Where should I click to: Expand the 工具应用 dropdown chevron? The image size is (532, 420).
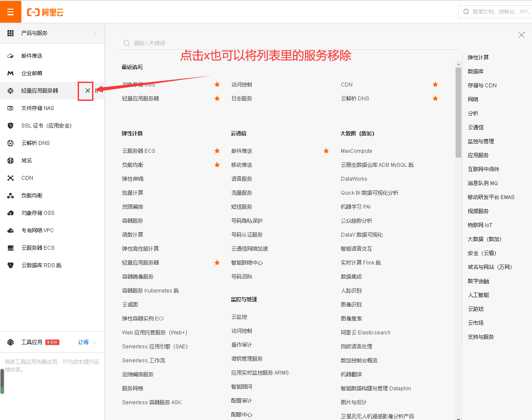(x=95, y=342)
